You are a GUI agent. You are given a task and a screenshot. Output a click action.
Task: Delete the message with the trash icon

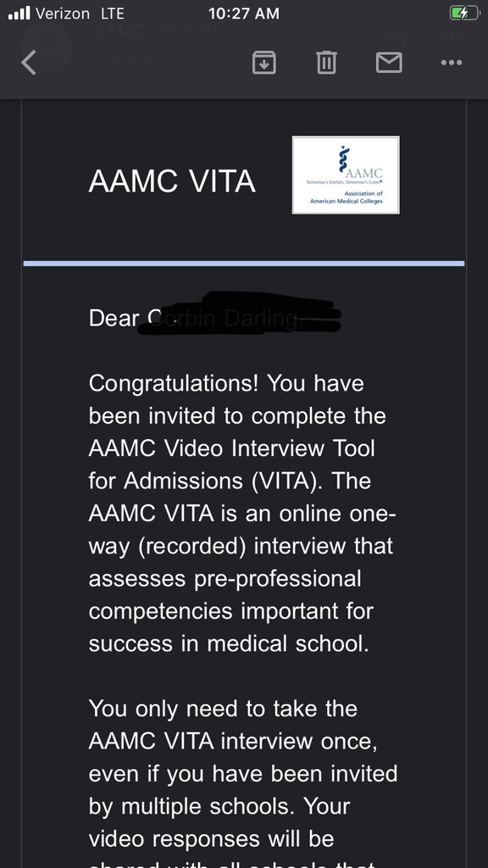326,62
